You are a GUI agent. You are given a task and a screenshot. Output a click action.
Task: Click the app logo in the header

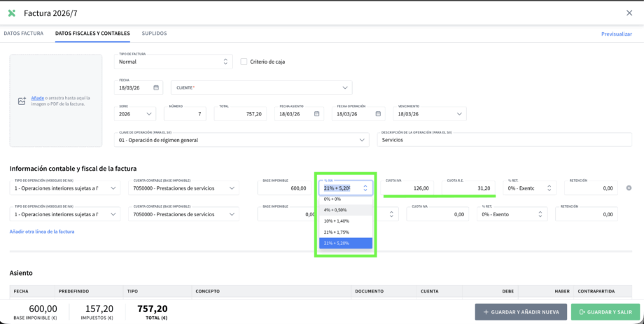click(x=11, y=13)
